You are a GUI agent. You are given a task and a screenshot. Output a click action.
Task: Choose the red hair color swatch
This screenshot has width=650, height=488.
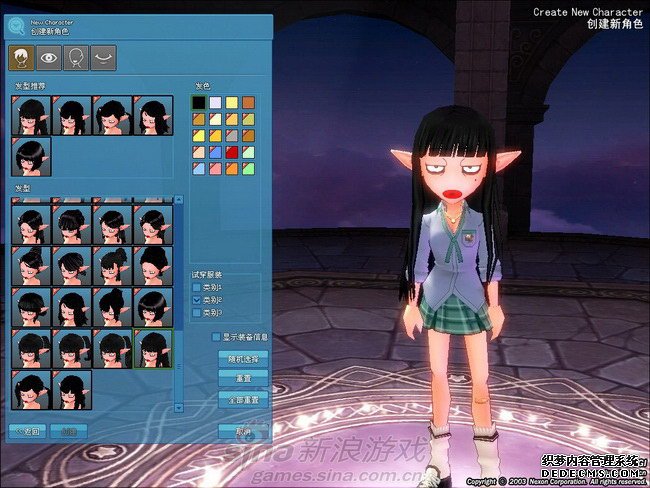(x=231, y=152)
